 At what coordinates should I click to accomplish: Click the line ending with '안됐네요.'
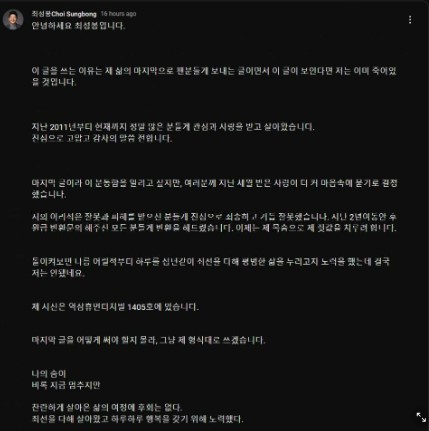tap(58, 273)
